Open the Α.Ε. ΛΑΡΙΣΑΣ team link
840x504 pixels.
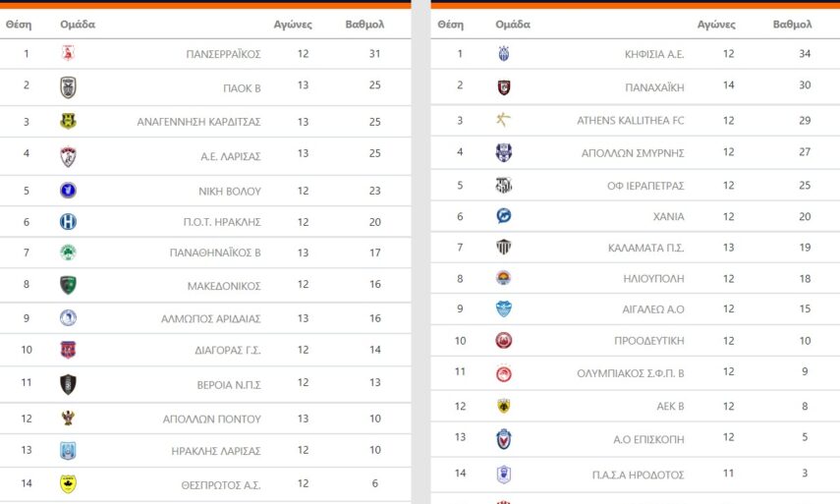(230, 155)
